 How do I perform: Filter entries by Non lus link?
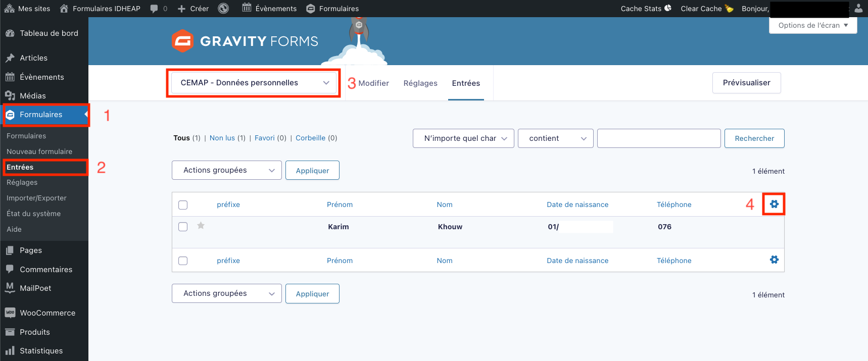coord(222,138)
